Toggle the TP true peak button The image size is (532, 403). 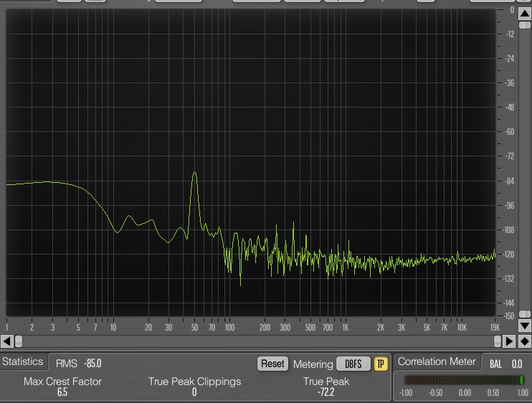(380, 364)
